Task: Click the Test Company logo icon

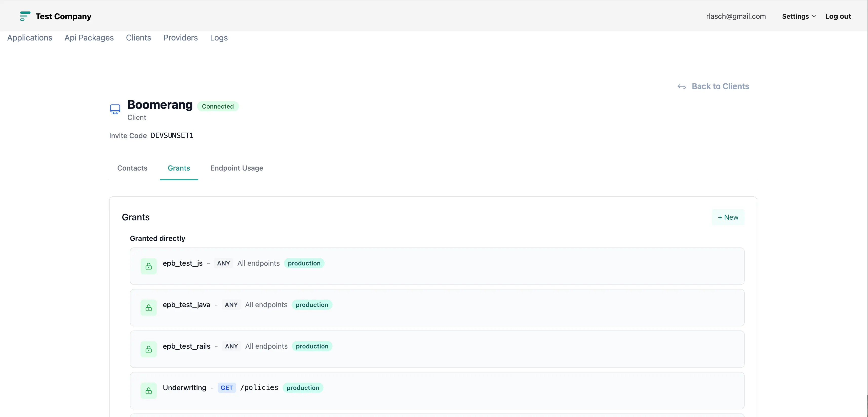Action: [x=25, y=16]
